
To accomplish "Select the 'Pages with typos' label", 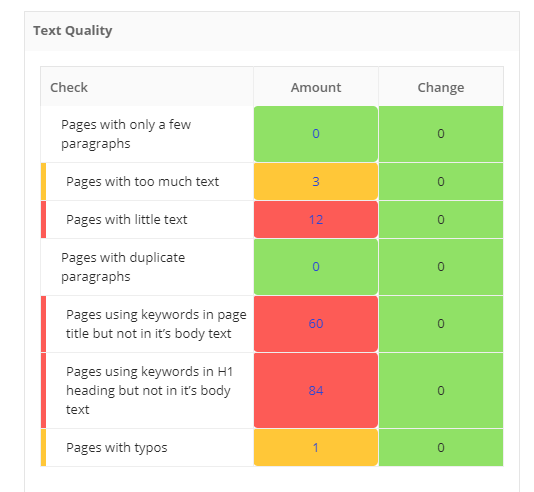I will (x=116, y=447).
